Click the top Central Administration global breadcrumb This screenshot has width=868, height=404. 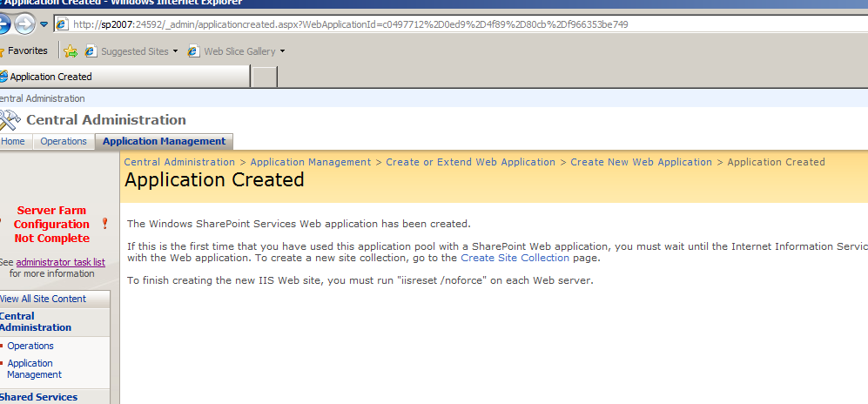click(42, 98)
